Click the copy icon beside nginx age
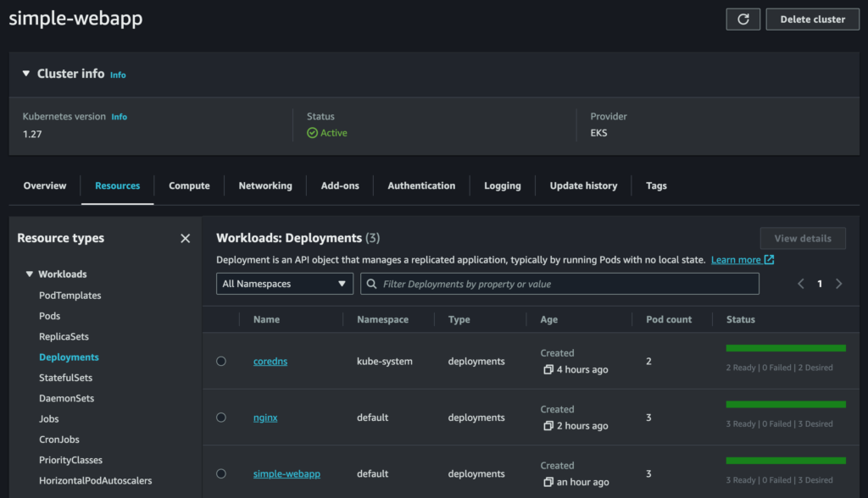Image resolution: width=868 pixels, height=498 pixels. tap(548, 426)
